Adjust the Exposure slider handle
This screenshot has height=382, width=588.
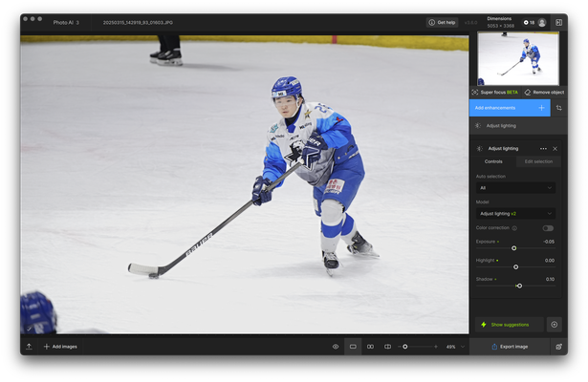coord(514,248)
